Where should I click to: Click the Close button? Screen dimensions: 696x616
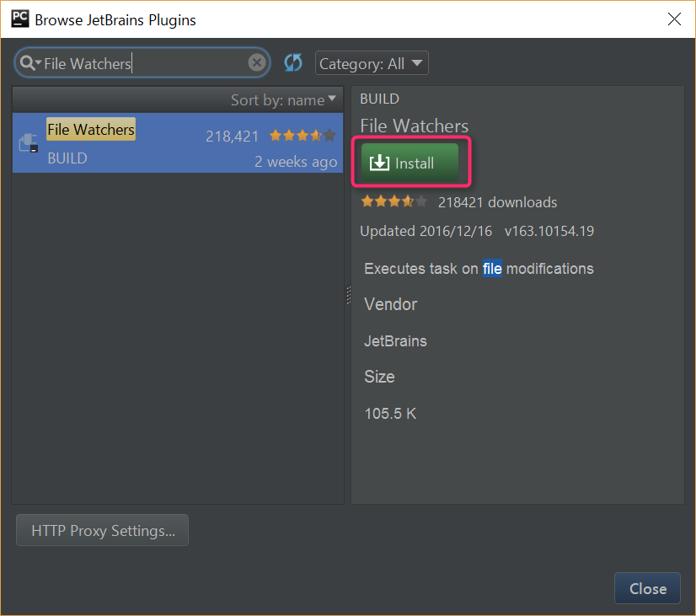click(647, 588)
